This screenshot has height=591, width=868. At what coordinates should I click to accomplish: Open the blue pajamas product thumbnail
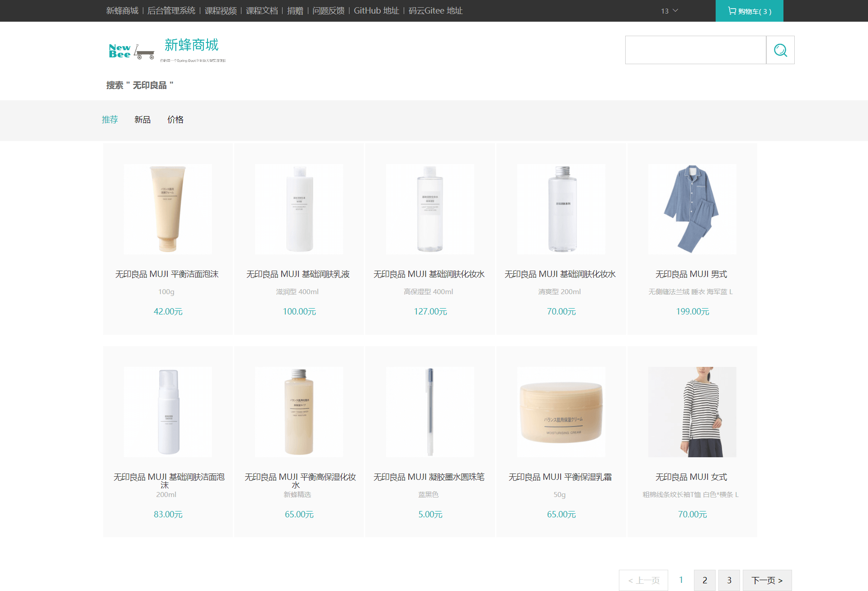pos(692,209)
